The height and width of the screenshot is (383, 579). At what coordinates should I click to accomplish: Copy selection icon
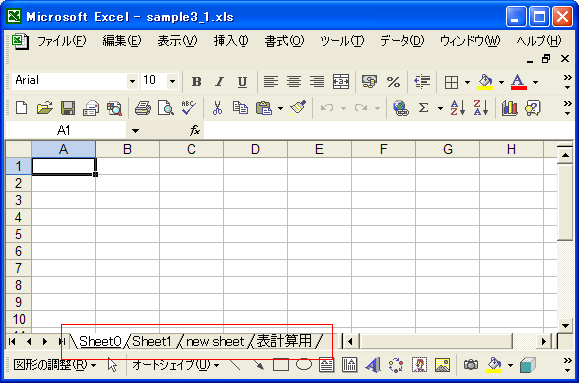pos(240,108)
